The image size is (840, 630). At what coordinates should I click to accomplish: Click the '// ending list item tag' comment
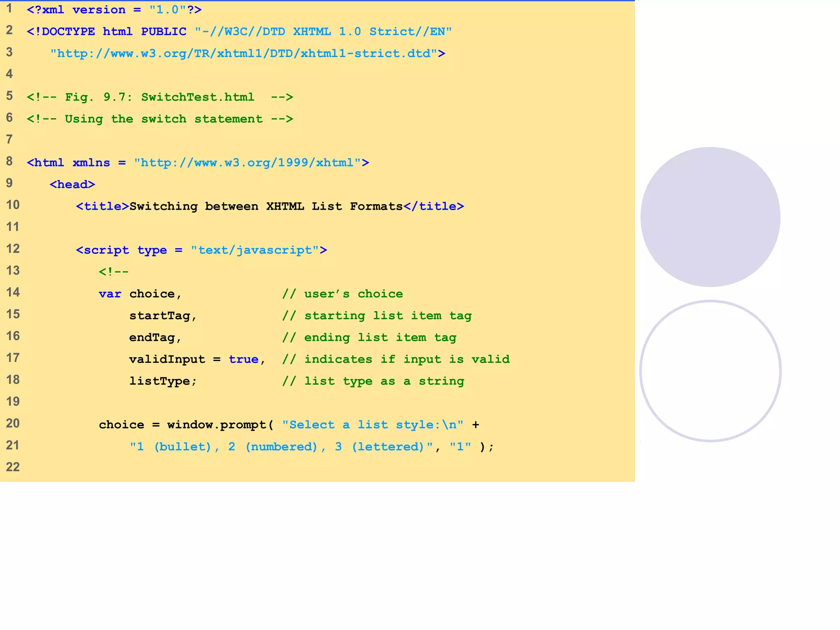point(369,338)
